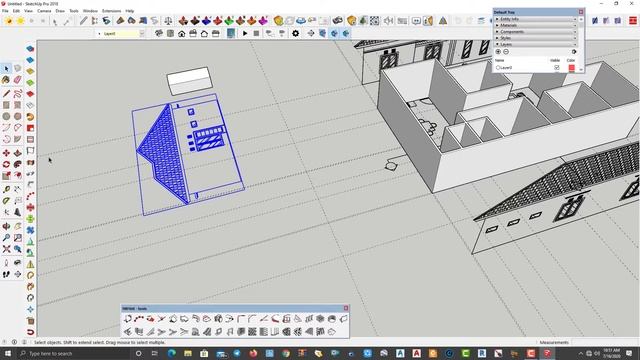Screen dimensions: 640x360
Task: Switch to Iso house view
Action: pyautogui.click(x=159, y=33)
